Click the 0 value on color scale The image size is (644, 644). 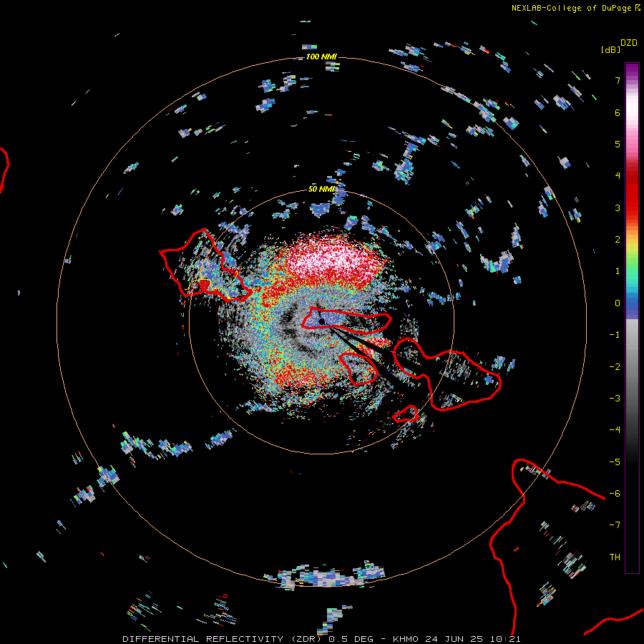618,303
